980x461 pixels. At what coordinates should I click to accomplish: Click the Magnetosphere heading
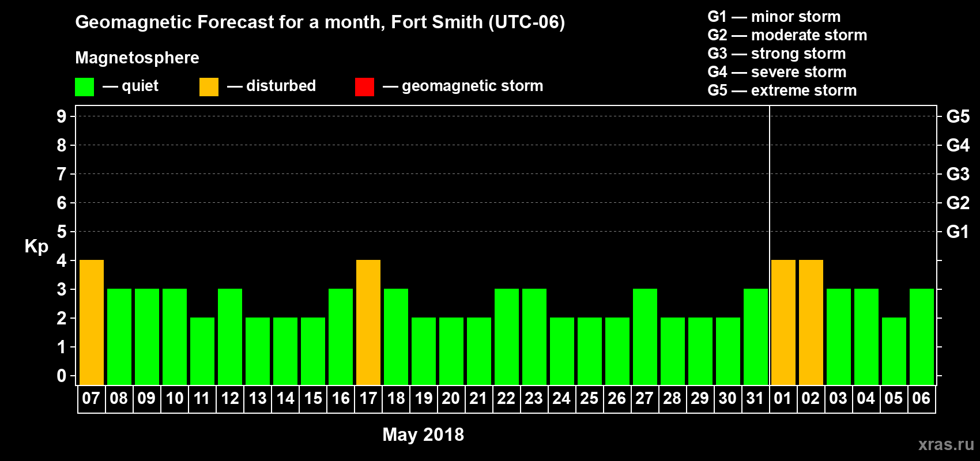(137, 58)
